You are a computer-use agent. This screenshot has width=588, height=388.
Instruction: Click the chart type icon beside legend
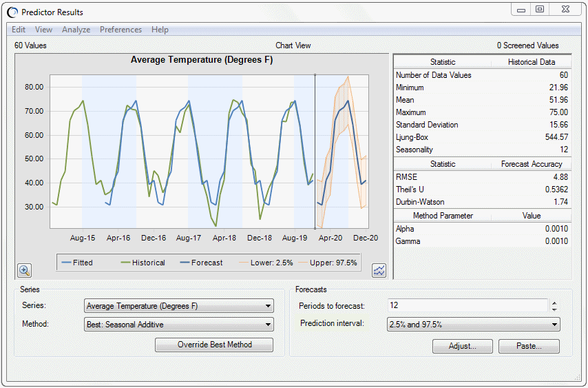coord(379,270)
